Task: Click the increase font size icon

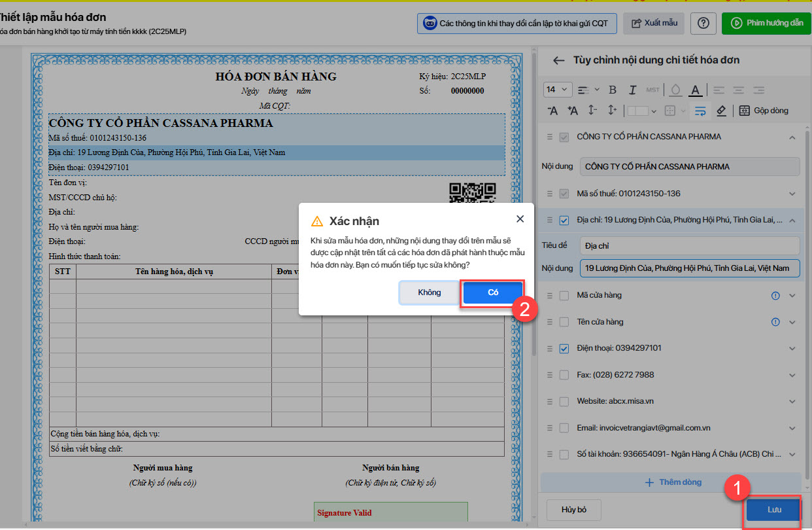Action: pos(573,111)
